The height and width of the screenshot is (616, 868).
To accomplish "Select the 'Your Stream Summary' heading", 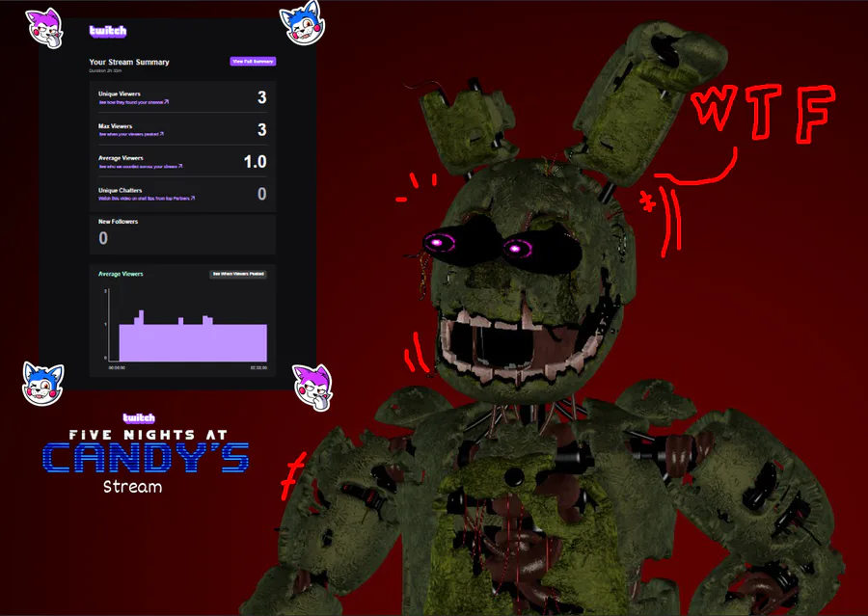I will click(129, 62).
